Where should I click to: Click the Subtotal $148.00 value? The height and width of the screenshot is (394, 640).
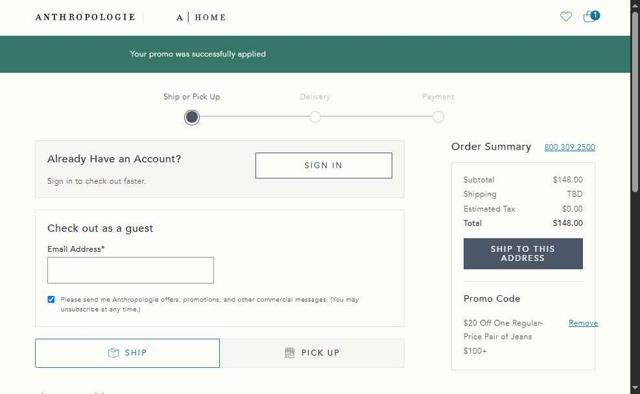[x=567, y=180]
